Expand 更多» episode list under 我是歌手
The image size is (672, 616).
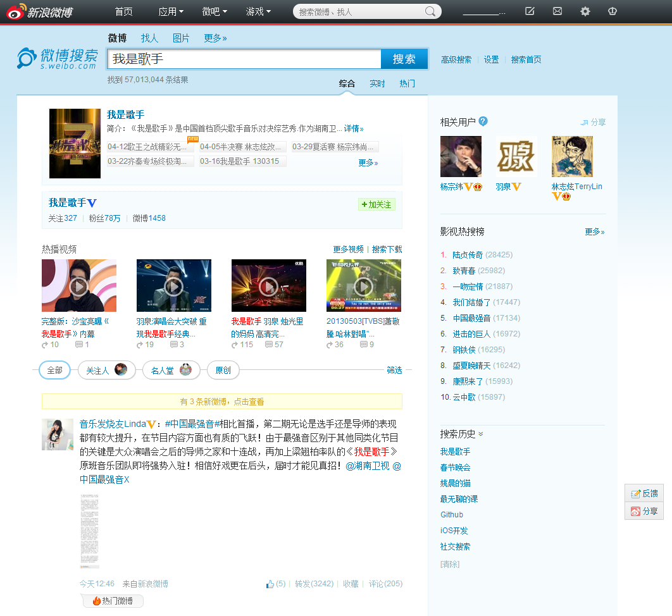(x=368, y=163)
